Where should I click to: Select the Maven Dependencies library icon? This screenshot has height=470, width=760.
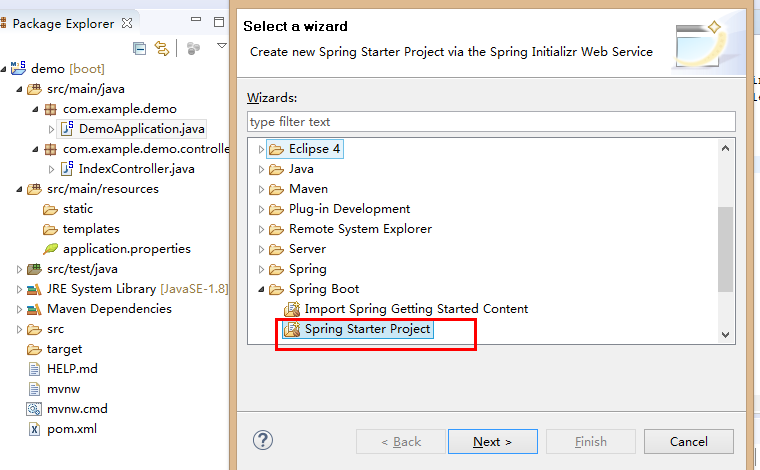[x=33, y=309]
